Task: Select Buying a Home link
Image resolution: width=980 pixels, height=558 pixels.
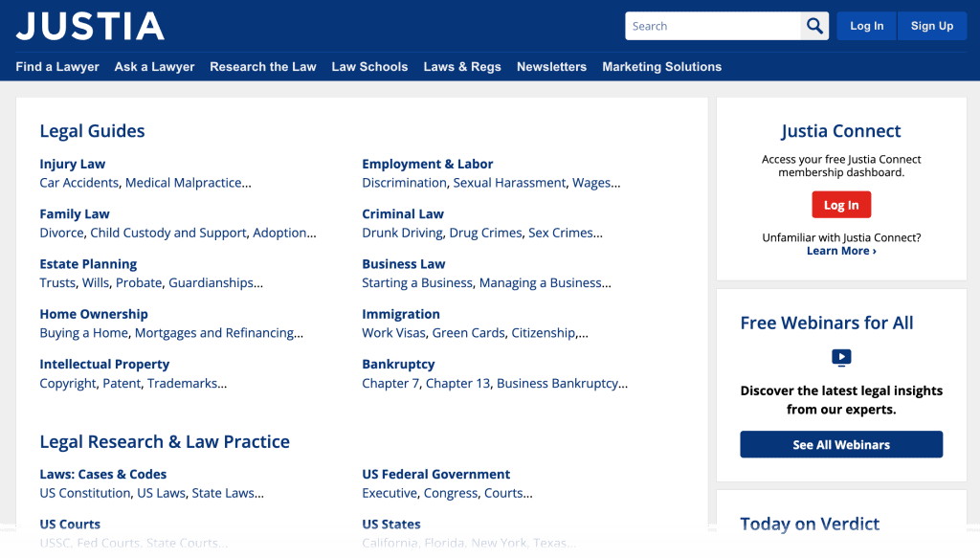Action: [x=84, y=332]
